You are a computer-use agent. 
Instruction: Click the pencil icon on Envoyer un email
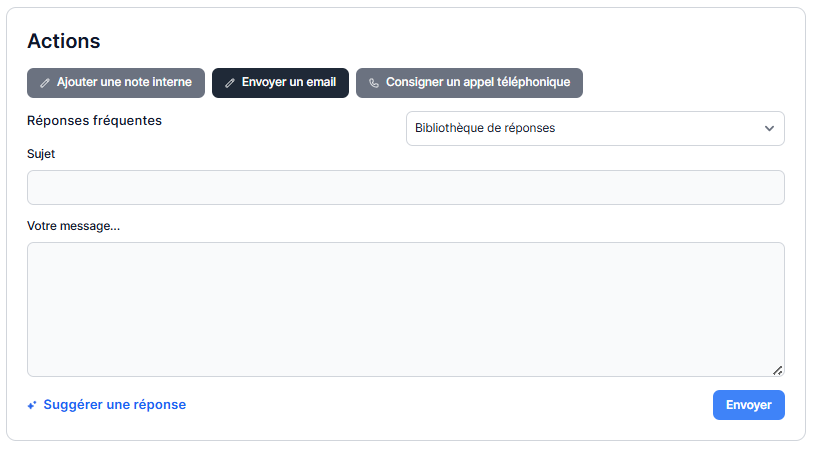pos(230,83)
